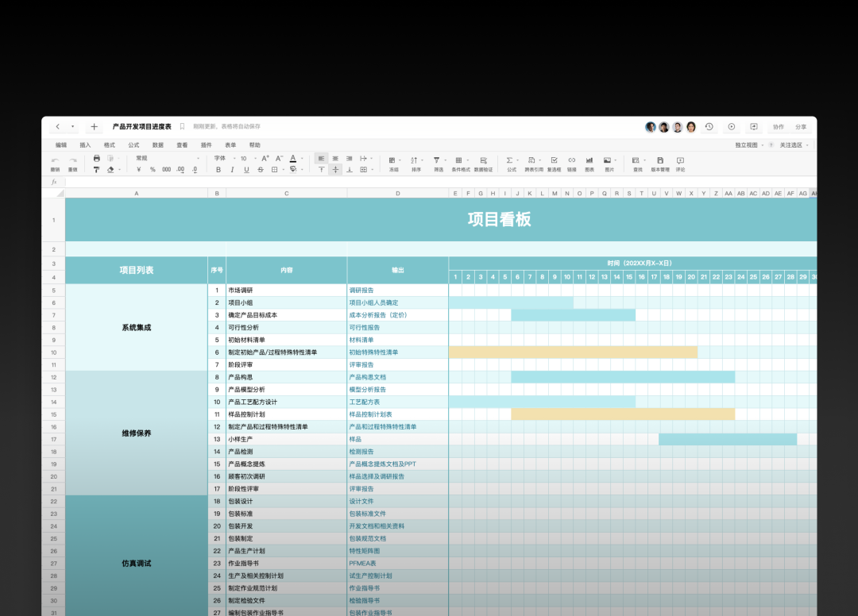Open the 插入 menu

click(x=85, y=145)
